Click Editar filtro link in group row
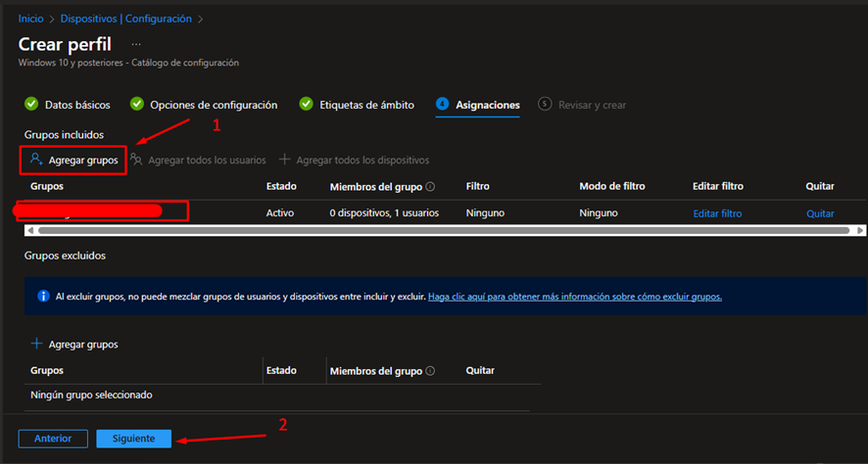 [717, 213]
